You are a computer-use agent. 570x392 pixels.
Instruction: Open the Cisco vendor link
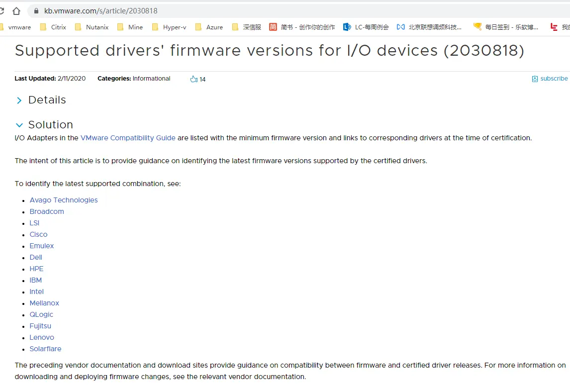point(38,234)
